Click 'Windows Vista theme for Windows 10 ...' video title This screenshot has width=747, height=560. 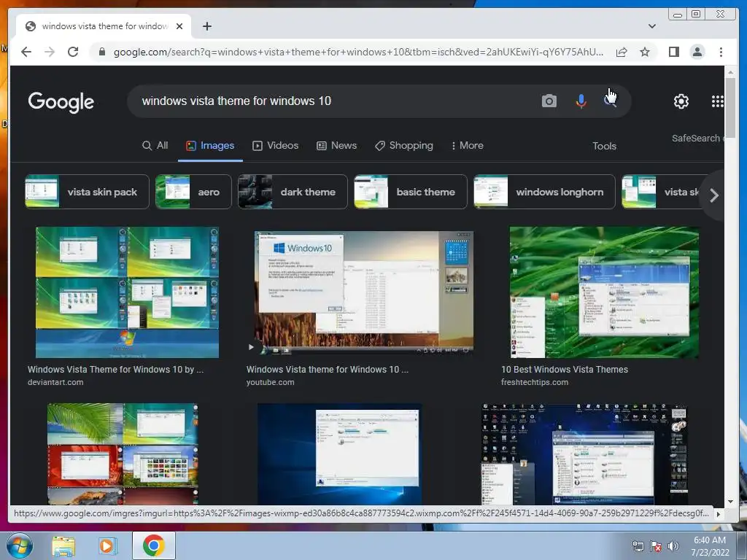coord(328,370)
